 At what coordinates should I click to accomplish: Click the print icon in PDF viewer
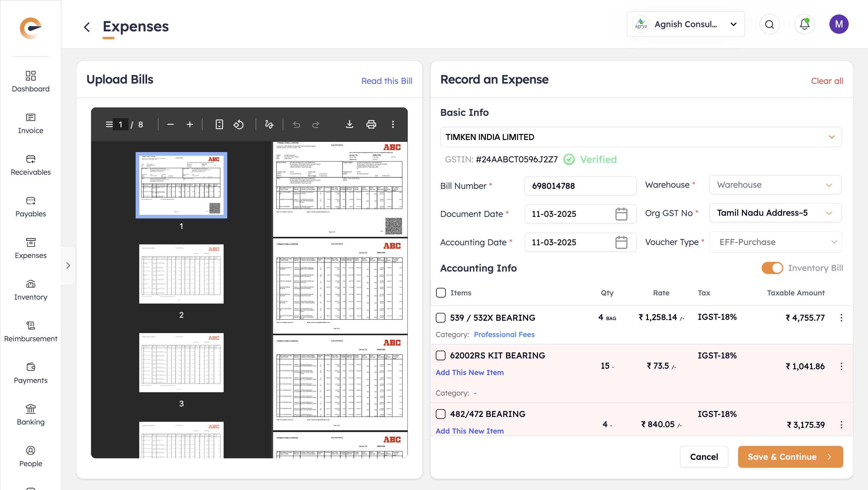click(371, 124)
